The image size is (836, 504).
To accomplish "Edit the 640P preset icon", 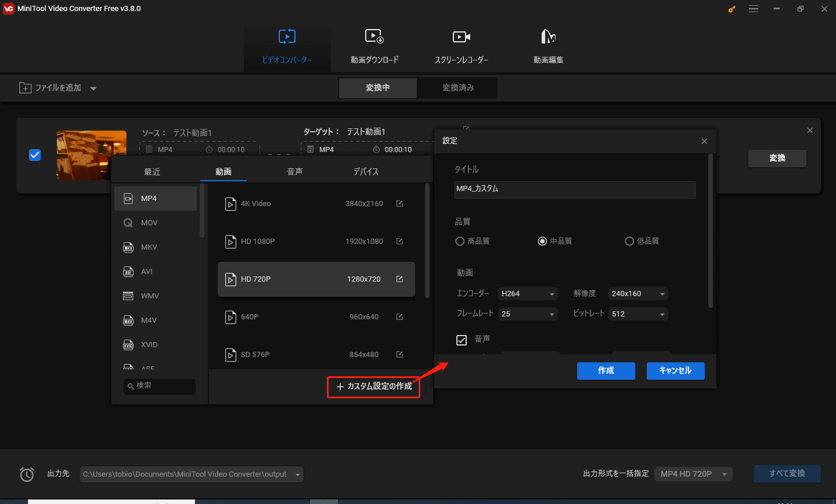I will point(399,317).
